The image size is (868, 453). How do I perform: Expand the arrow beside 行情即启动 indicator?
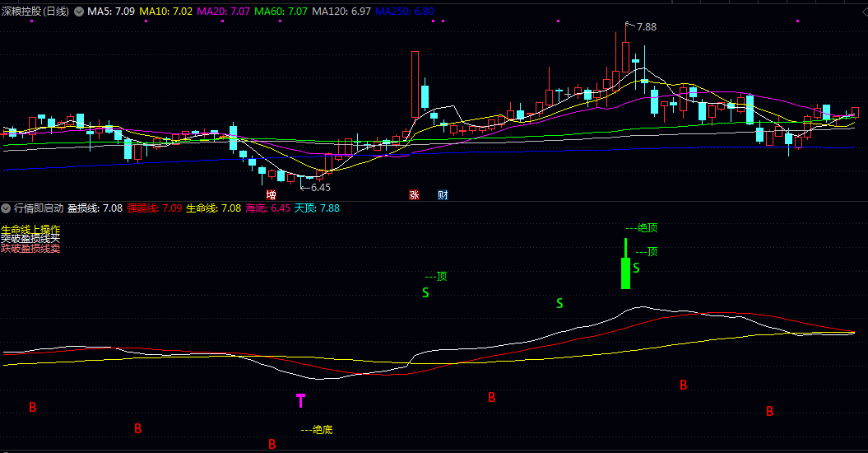(6, 208)
